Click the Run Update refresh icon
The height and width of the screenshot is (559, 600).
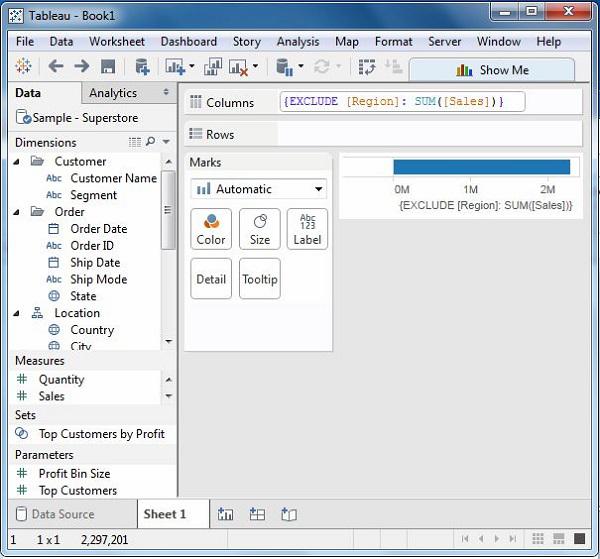click(322, 67)
